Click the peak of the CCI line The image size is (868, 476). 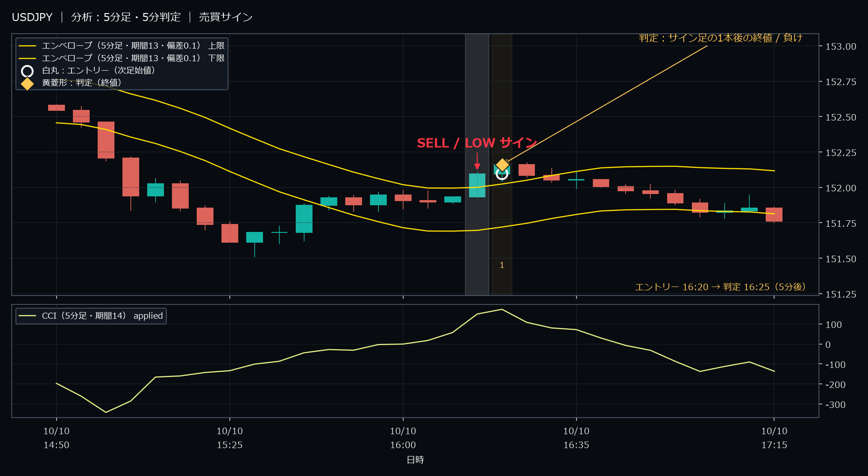pyautogui.click(x=502, y=309)
